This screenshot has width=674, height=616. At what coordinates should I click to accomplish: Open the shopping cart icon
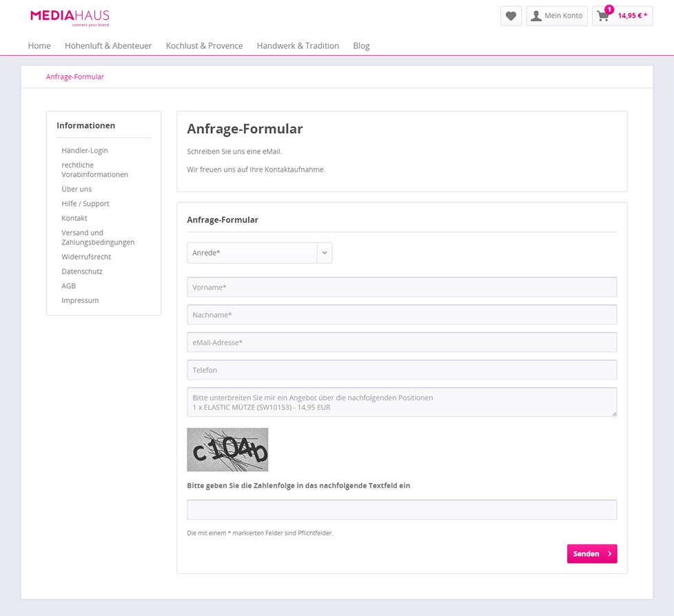602,16
